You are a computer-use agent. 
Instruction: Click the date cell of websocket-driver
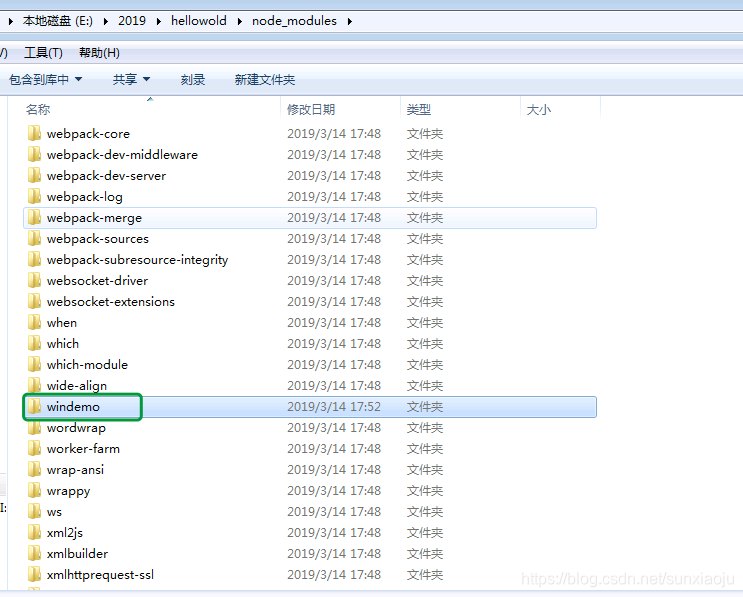tap(334, 280)
